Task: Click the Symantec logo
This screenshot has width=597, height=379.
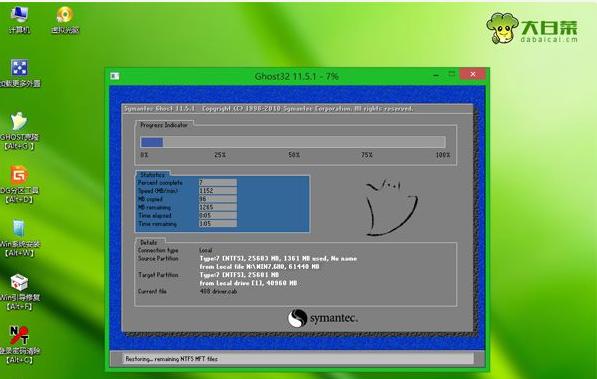Action: (x=322, y=318)
